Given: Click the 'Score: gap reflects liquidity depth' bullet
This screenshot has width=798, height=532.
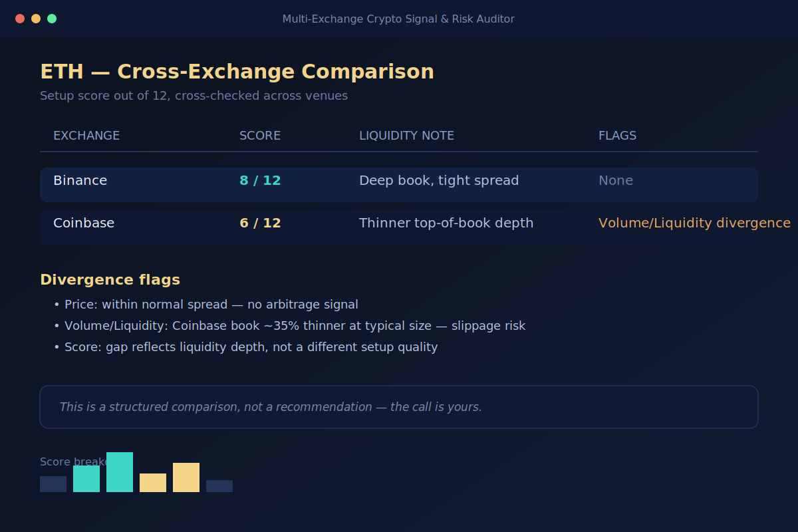Looking at the screenshot, I should 246,347.
